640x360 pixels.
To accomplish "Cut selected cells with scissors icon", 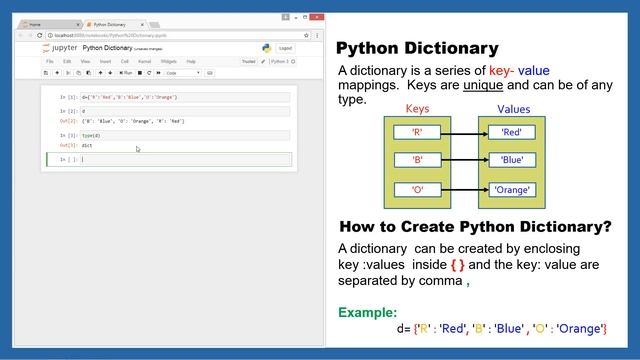I will tap(68, 73).
